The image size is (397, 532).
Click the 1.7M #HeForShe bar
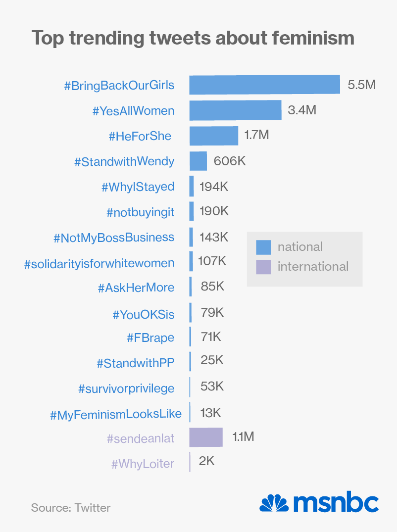(x=213, y=136)
